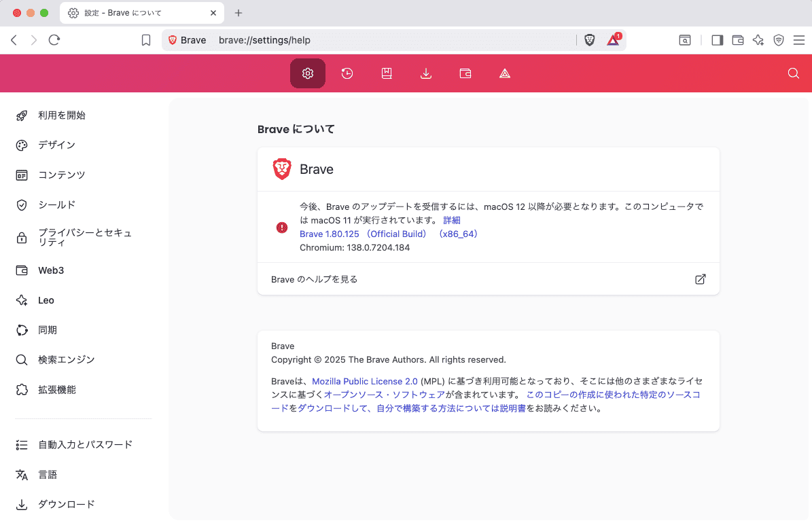812x523 pixels.
Task: Open the Brave Rewards triangle in pink toolbar
Action: [x=505, y=73]
